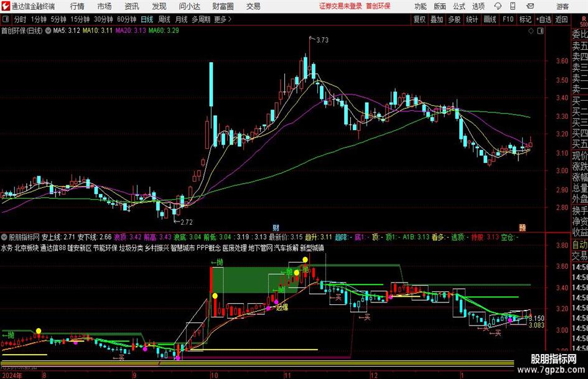Switch to 1分钟 period
Screen dimensions: 588x379
39,19
